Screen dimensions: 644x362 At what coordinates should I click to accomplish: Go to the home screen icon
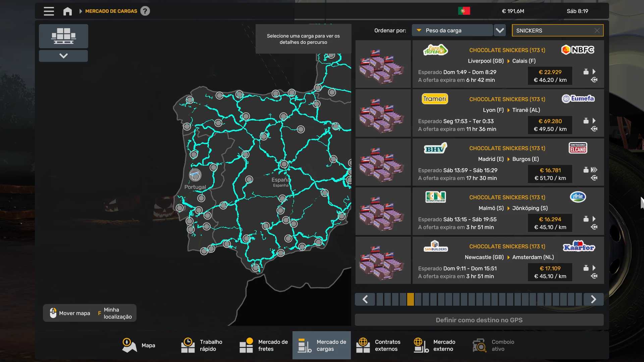point(67,11)
